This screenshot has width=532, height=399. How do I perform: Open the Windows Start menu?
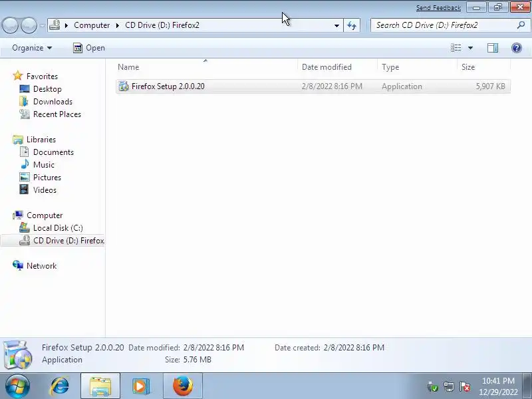[17, 386]
